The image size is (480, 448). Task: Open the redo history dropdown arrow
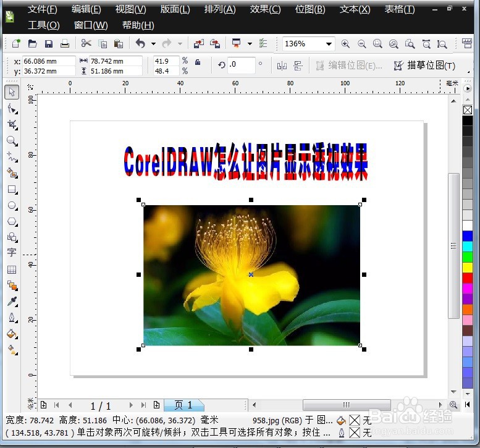(180, 44)
